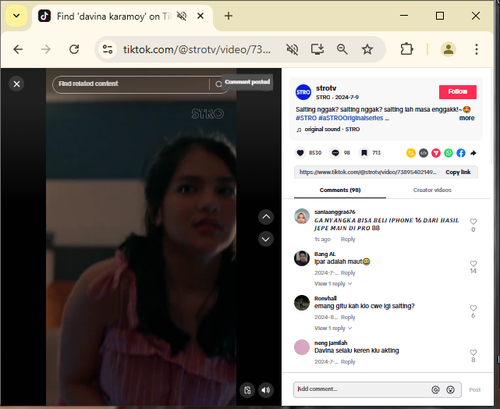Bookmark this page with the star
This screenshot has height=409, width=500.
pos(367,49)
